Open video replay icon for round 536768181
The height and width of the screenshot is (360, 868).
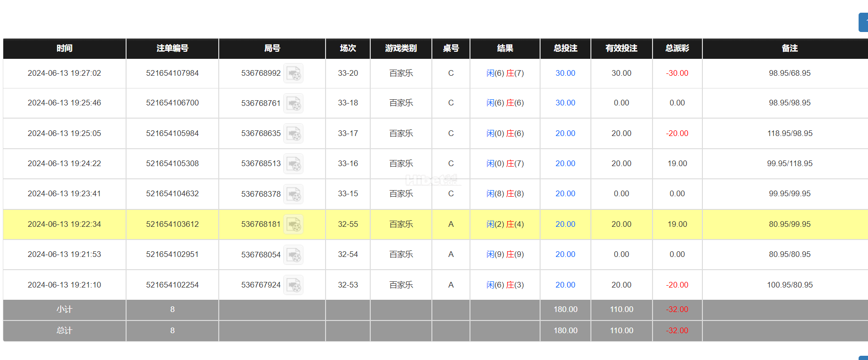tap(294, 224)
